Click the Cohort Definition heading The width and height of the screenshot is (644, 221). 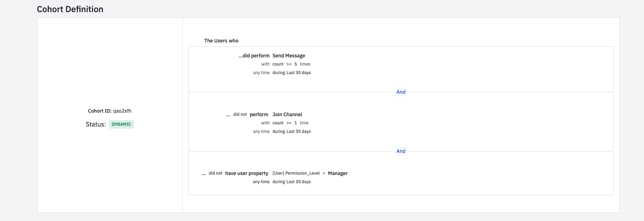70,9
